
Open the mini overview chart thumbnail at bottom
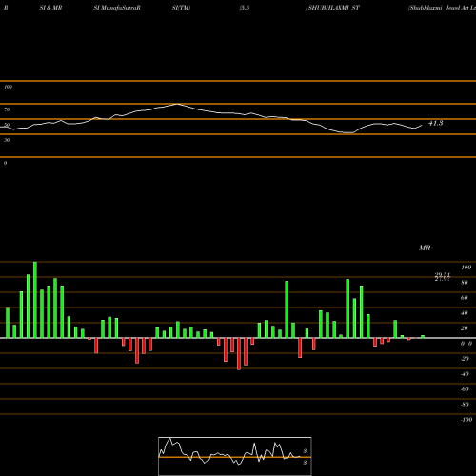click(235, 456)
